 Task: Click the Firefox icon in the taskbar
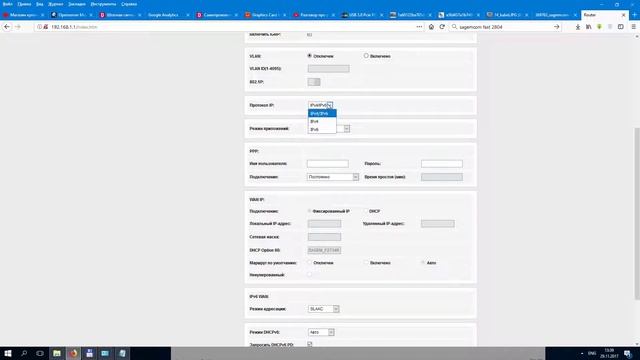pos(73,353)
